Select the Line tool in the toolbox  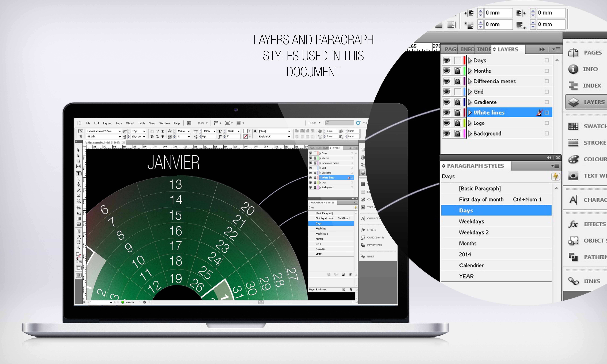click(x=79, y=179)
